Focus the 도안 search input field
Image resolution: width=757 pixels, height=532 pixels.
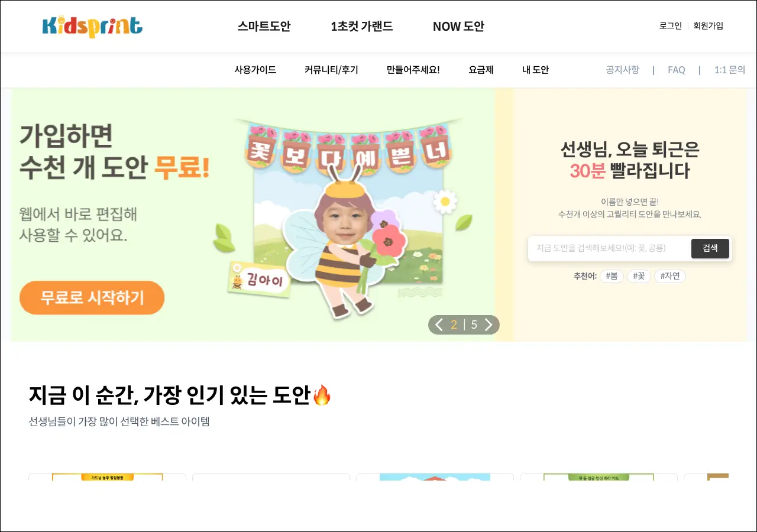pyautogui.click(x=610, y=248)
